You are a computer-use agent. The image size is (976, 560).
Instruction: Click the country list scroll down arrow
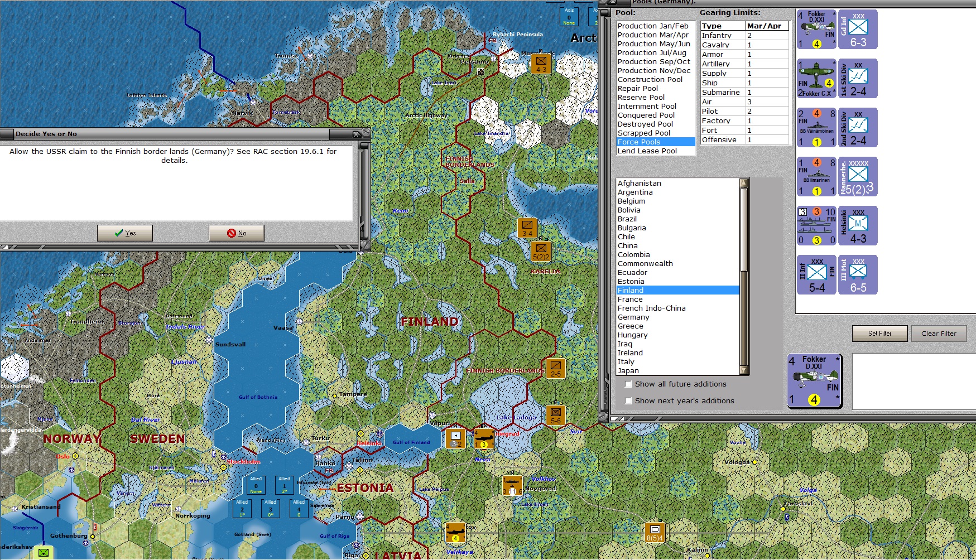point(744,370)
